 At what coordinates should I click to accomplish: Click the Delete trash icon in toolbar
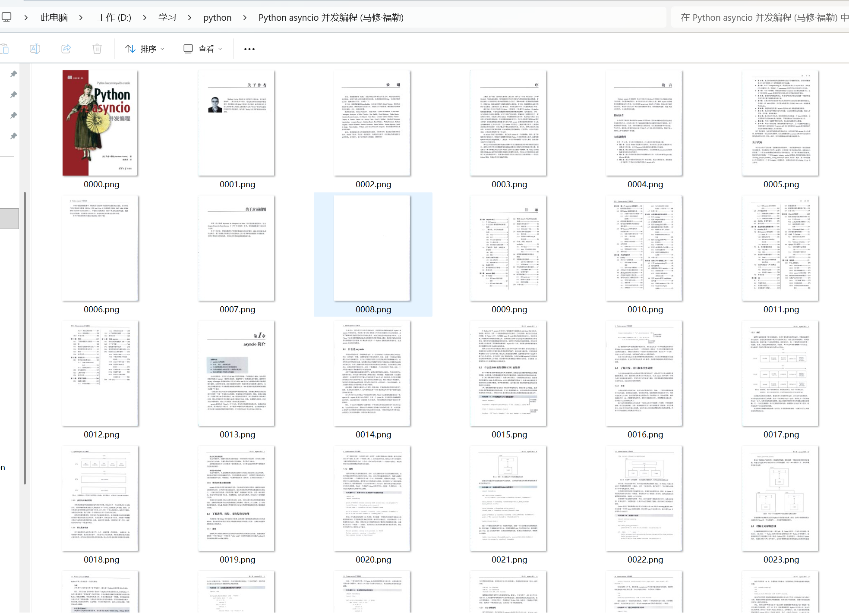pyautogui.click(x=97, y=49)
